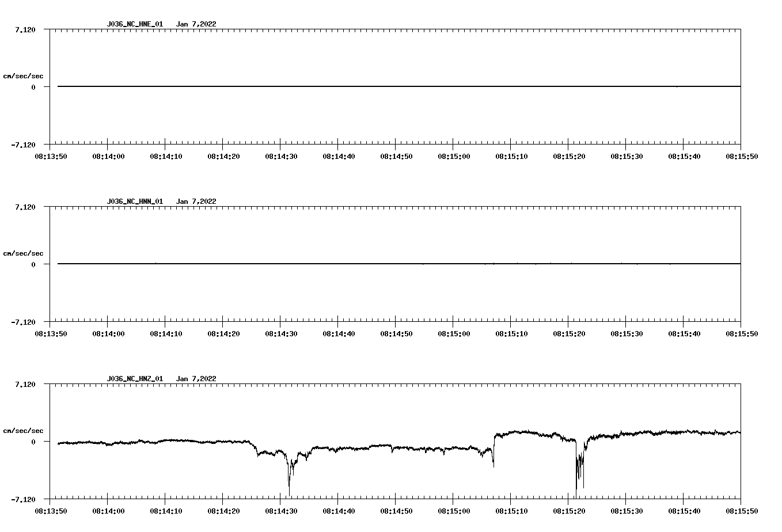Screen dimensions: 782x532
Task: Click the -7.120 lower limit on HNZ axis
Action: click(23, 499)
